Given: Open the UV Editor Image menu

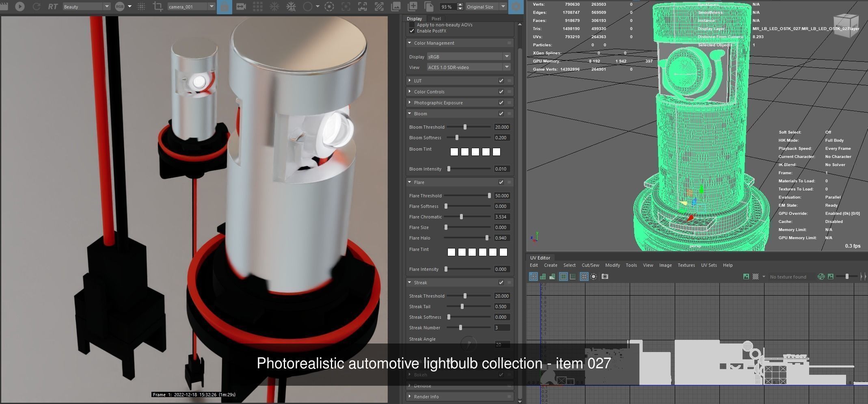Looking at the screenshot, I should 665,265.
